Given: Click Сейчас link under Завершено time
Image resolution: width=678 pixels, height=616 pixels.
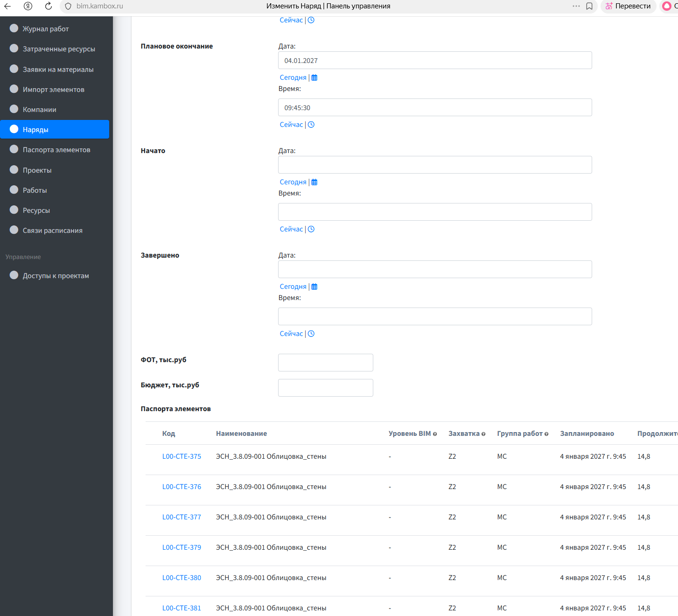Looking at the screenshot, I should click(x=291, y=334).
